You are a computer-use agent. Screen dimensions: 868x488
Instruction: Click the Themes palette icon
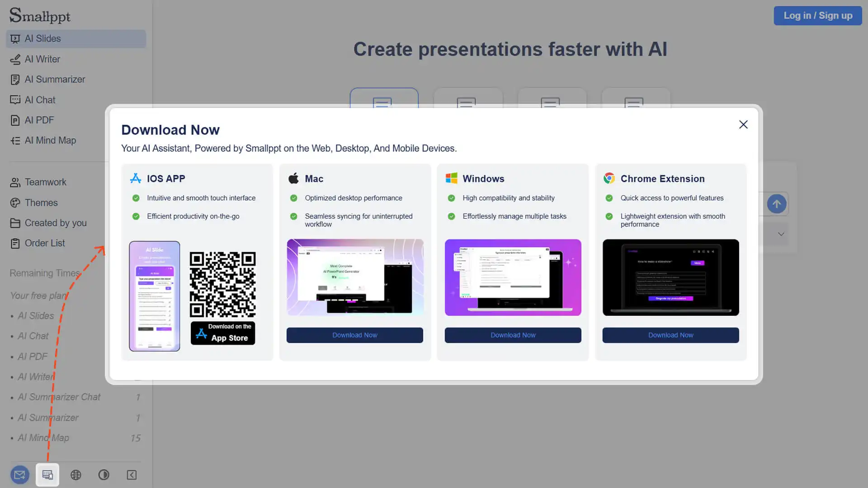tap(15, 203)
